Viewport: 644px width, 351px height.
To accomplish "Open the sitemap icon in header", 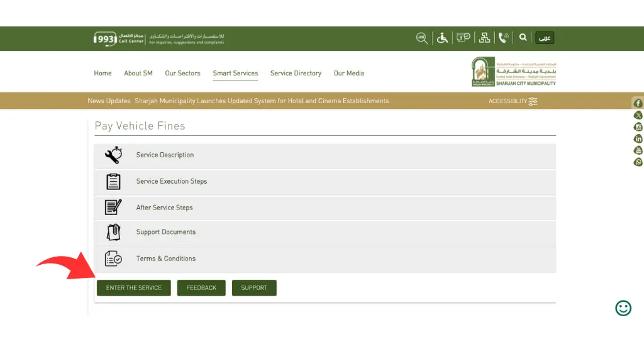I will [485, 38].
